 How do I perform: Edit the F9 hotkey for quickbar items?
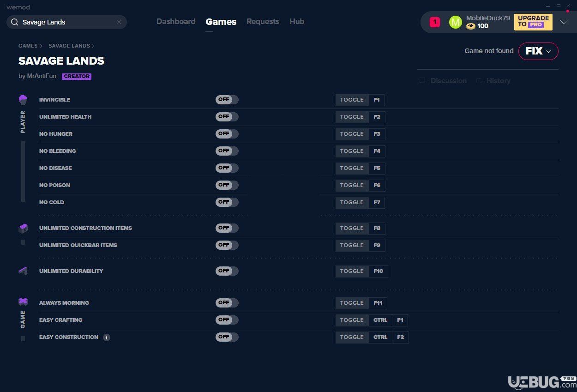377,245
